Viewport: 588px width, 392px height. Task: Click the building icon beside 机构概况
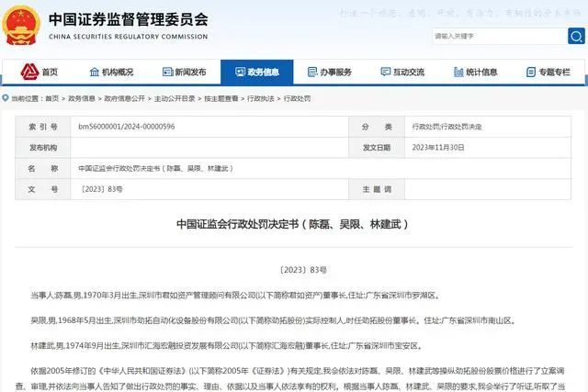pos(95,72)
